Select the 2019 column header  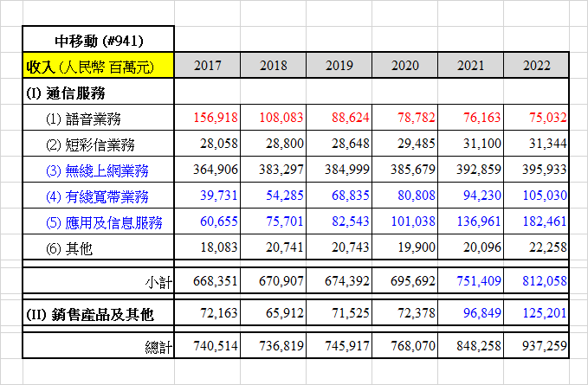339,66
